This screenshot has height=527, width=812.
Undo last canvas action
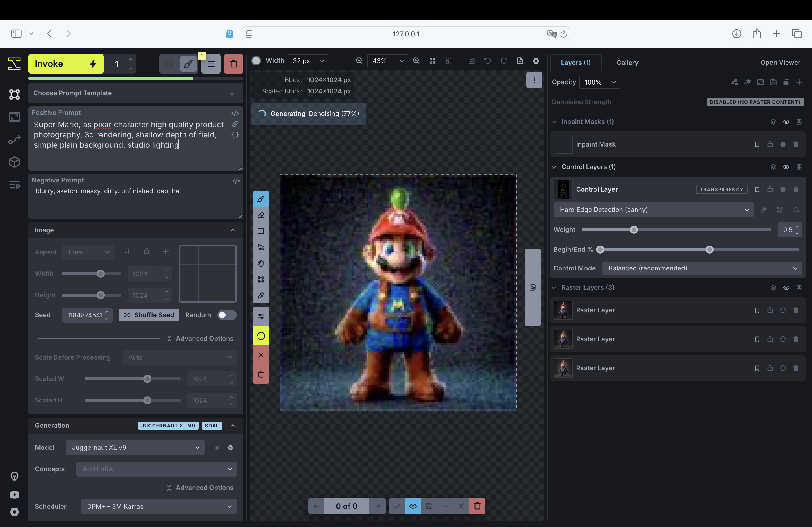(x=487, y=61)
